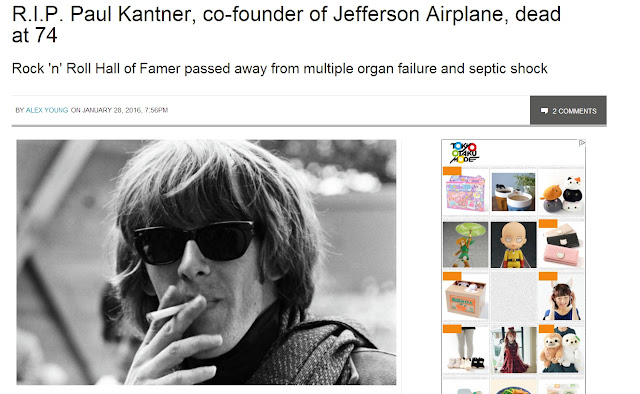
Task: Select the leggings and shoes ad thumbnail
Action: [466, 349]
